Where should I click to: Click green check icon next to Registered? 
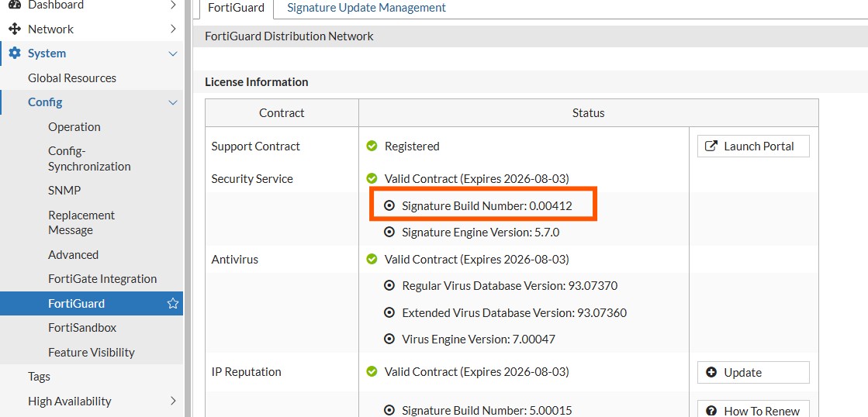[372, 146]
